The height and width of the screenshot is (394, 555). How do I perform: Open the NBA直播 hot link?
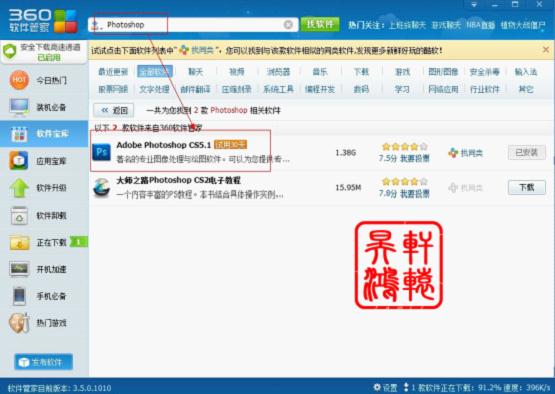click(480, 25)
